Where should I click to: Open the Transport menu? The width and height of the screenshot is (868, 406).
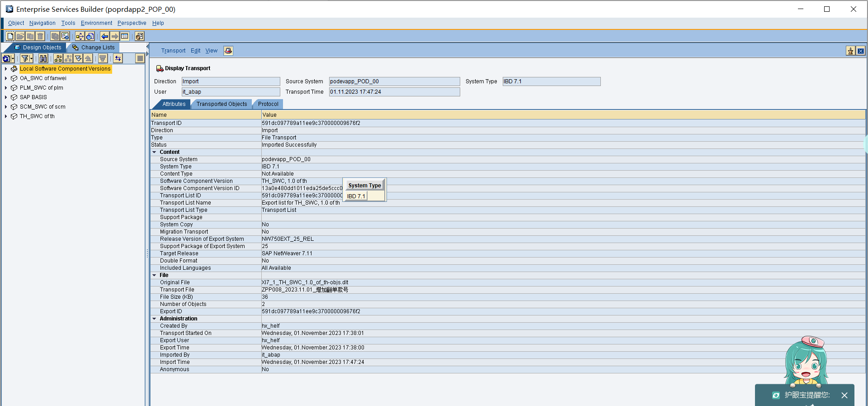coord(173,51)
